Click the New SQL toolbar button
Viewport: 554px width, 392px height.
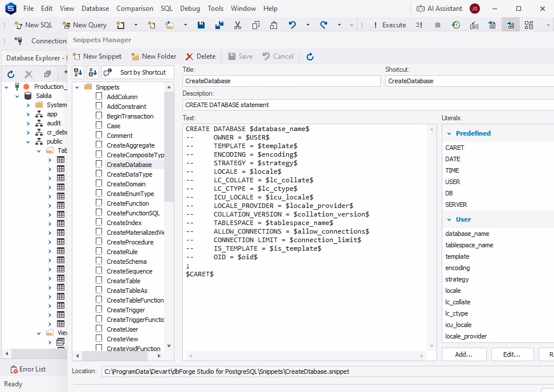point(33,25)
